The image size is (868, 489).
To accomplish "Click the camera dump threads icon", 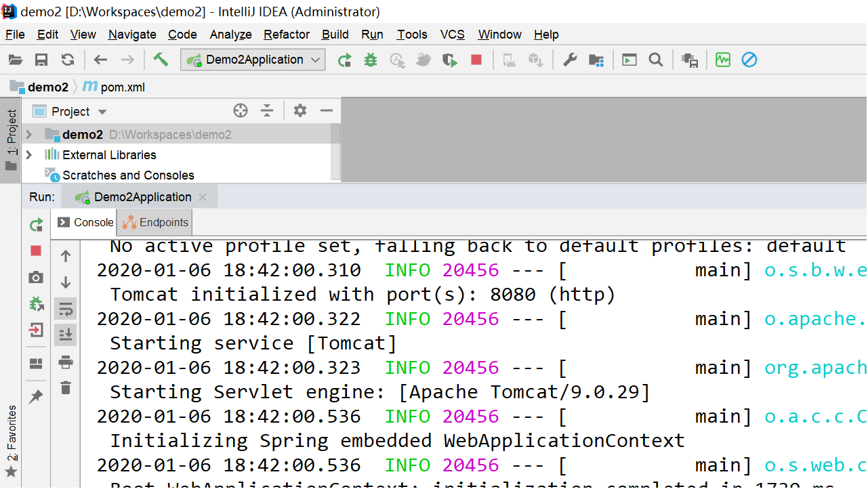I will 37,278.
